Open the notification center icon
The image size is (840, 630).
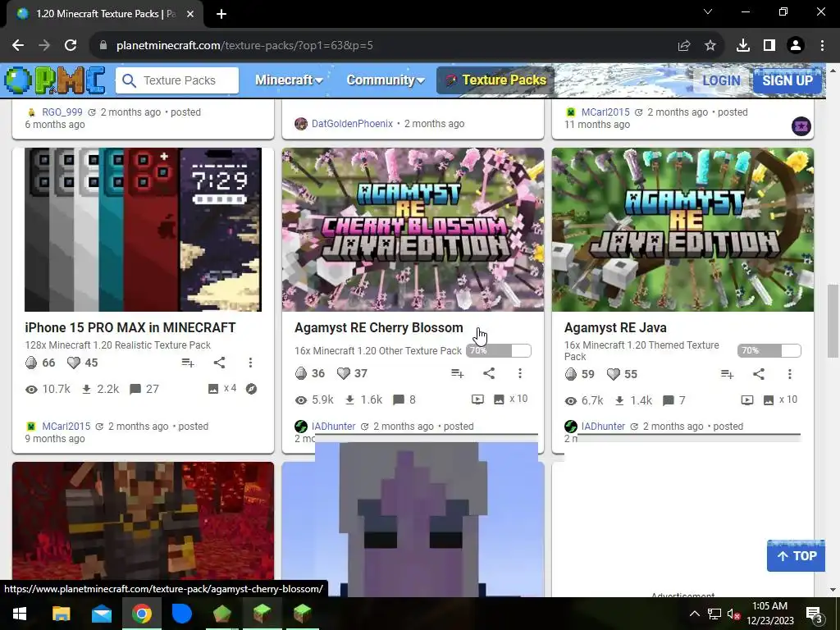point(815,614)
